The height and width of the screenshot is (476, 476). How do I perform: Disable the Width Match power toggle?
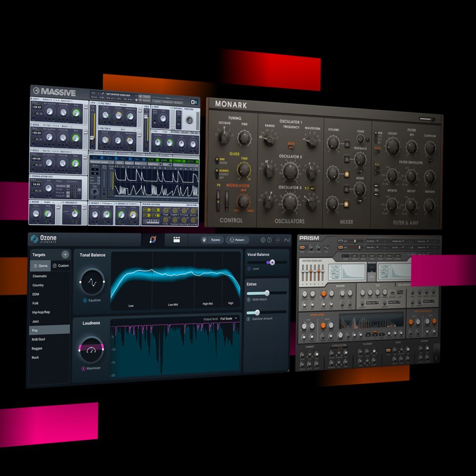[x=249, y=299]
